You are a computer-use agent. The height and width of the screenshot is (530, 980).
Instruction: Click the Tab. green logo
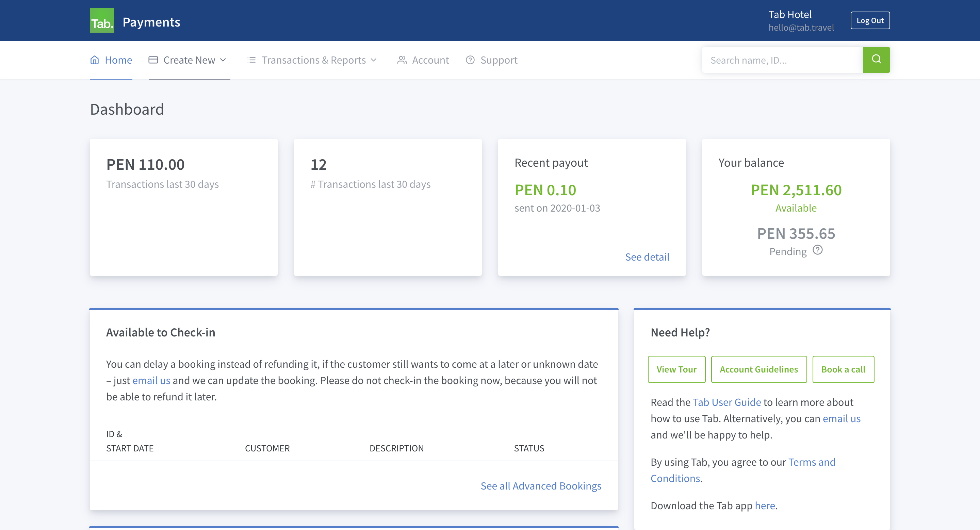[x=102, y=20]
